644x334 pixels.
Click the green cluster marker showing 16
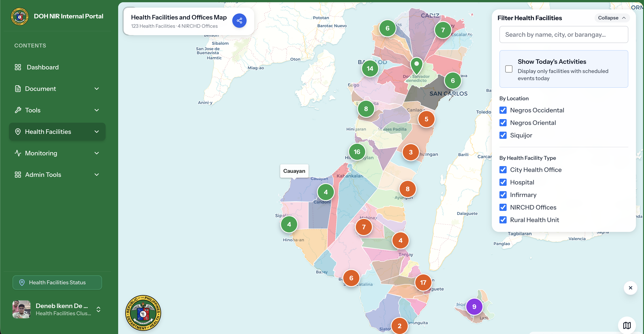pyautogui.click(x=357, y=152)
